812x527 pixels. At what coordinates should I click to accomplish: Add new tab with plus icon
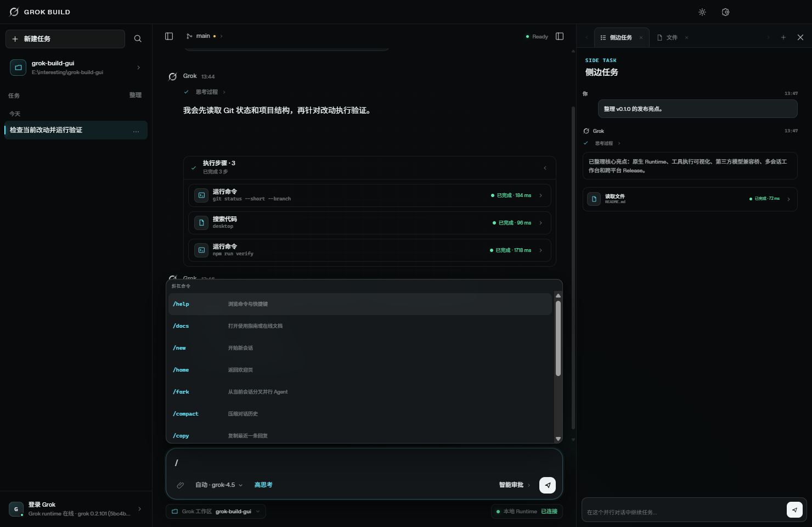tap(783, 37)
